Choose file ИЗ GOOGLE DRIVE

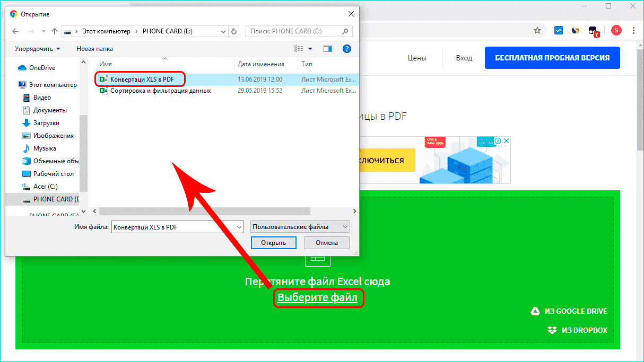pos(569,311)
